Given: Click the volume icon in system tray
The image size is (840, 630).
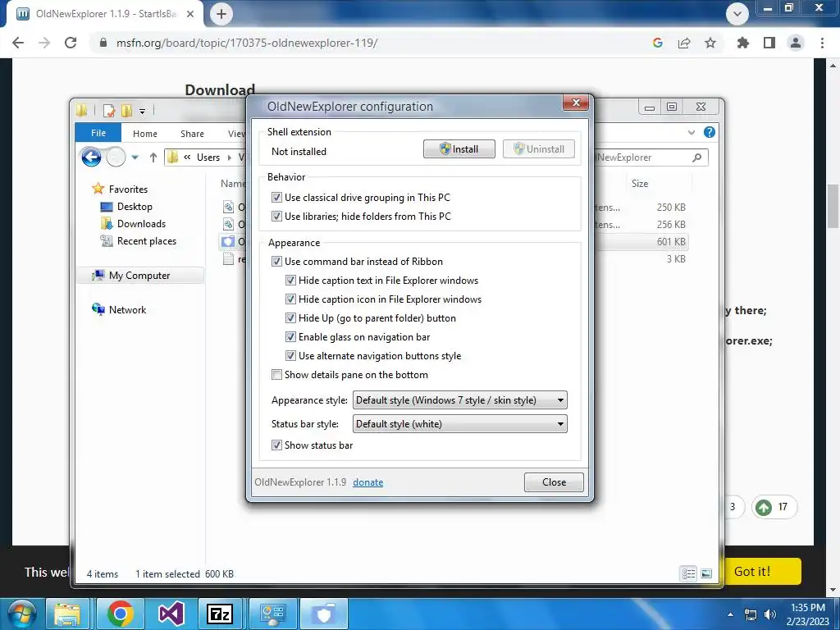Looking at the screenshot, I should point(769,614).
